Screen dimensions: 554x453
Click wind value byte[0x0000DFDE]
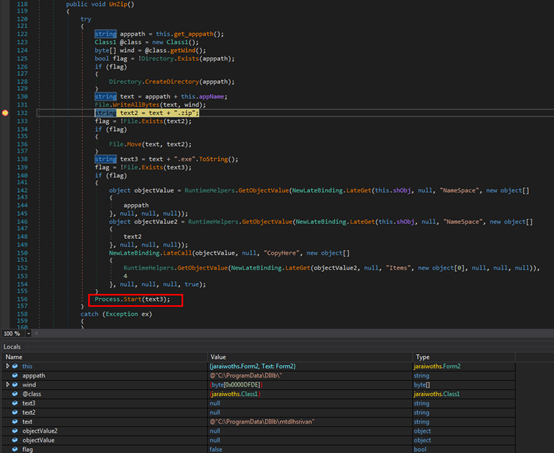click(236, 384)
